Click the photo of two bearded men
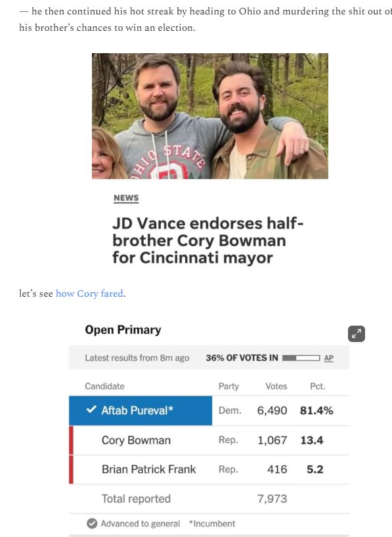Image resolution: width=392 pixels, height=537 pixels. [x=209, y=116]
